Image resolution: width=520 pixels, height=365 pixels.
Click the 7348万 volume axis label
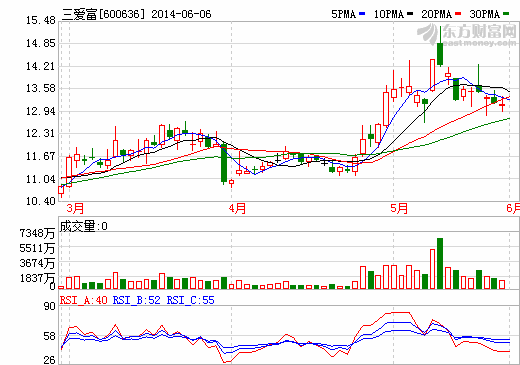(x=37, y=233)
